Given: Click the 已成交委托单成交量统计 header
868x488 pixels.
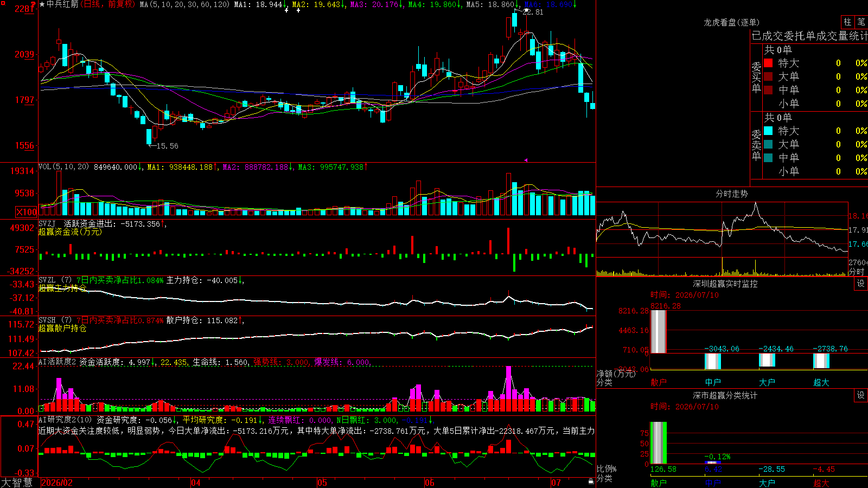Looking at the screenshot, I should coord(809,36).
